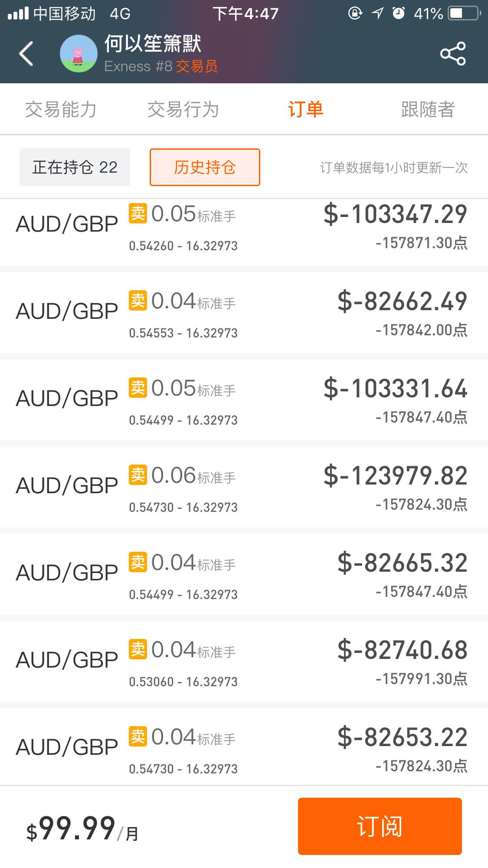
Task: Show 正在持仓 22 open positions
Action: tap(75, 167)
